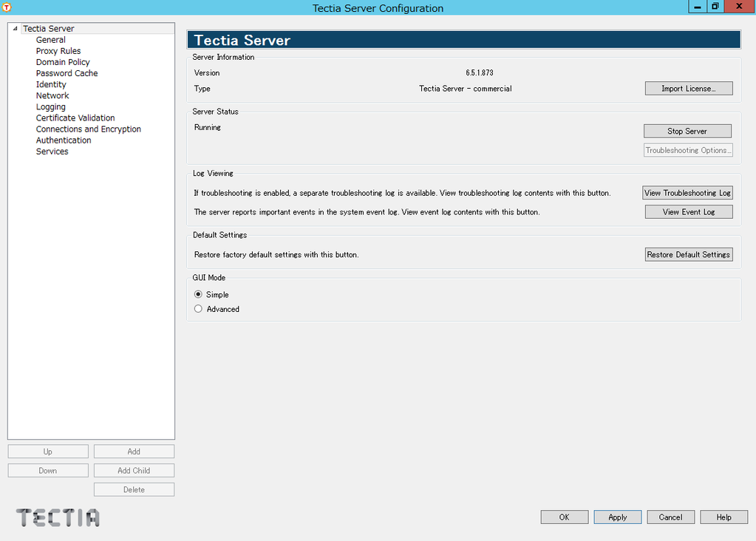Open Proxy Rules in the tree
Viewport: 756px width, 541px height.
[x=58, y=51]
